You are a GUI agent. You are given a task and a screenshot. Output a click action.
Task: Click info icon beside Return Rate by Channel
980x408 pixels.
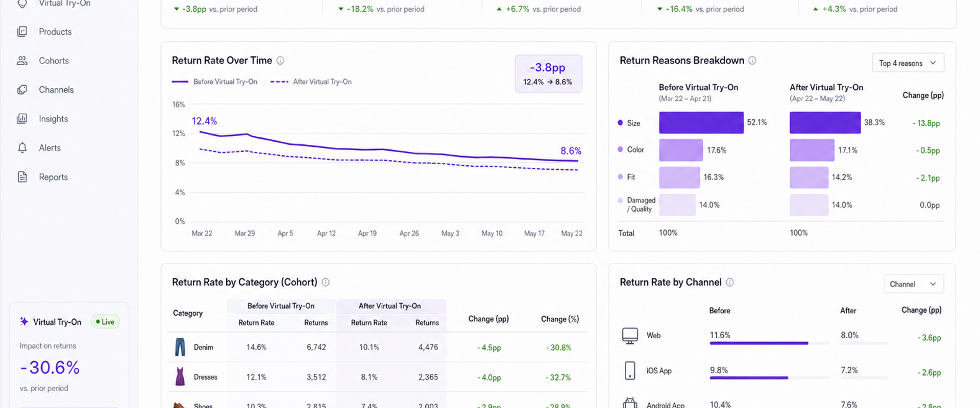click(730, 282)
